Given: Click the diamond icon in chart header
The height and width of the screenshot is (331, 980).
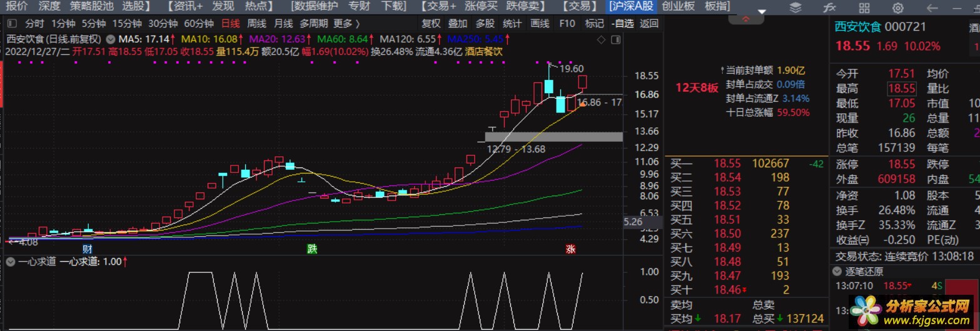Looking at the screenshot, I should coord(601,40).
